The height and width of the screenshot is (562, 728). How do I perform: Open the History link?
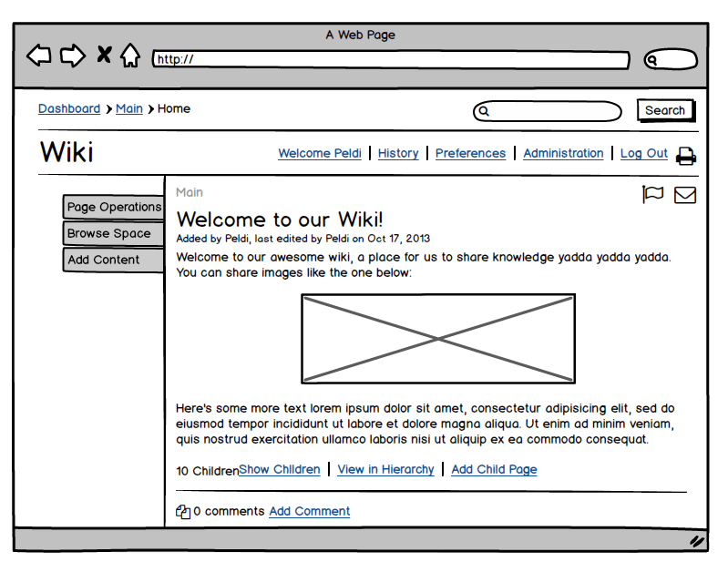coord(398,153)
